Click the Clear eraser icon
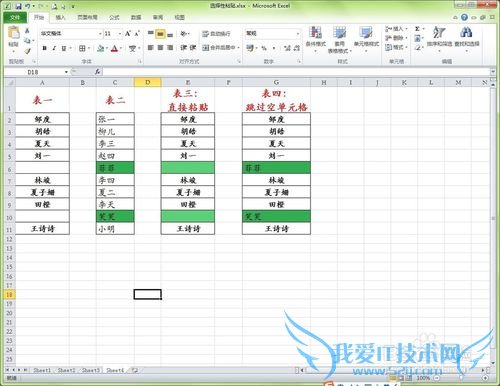Viewport: 500px width, 386px height. tap(417, 48)
